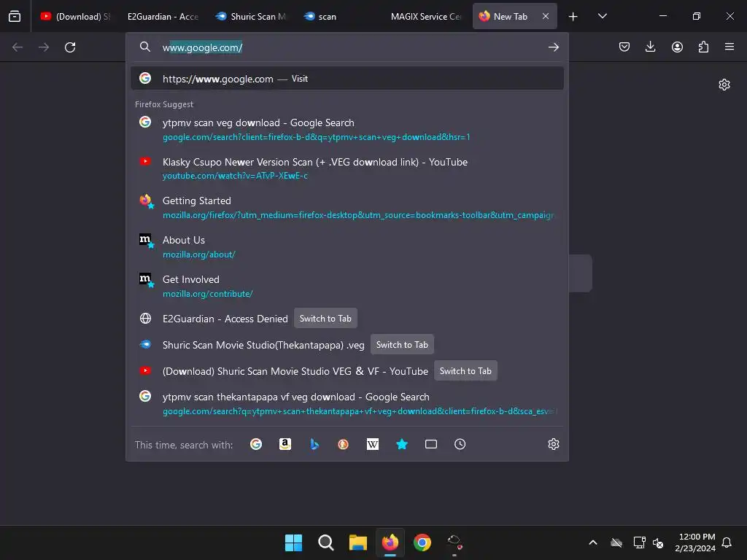Screen dimensions: 747x560
Task: Switch to the E2Guardian - Access tab
Action: point(163,17)
